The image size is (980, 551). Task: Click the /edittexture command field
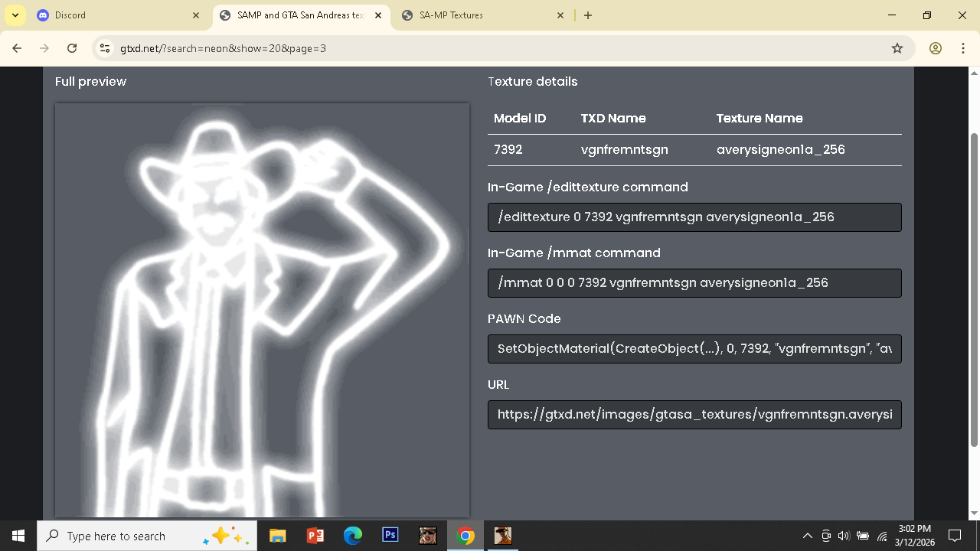[x=694, y=217]
